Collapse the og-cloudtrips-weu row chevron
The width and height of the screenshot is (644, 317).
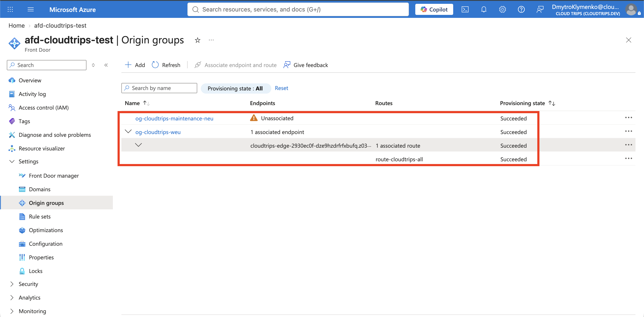[x=128, y=131]
